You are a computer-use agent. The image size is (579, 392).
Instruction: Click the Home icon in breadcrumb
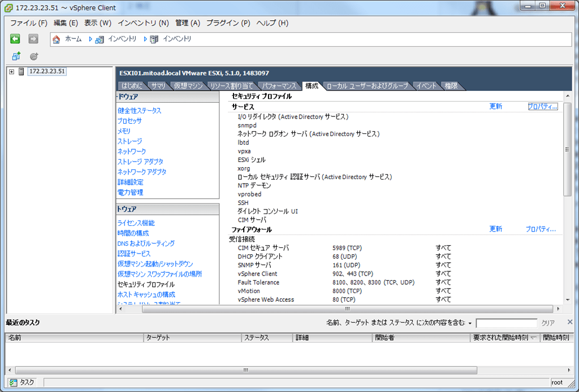(56, 39)
